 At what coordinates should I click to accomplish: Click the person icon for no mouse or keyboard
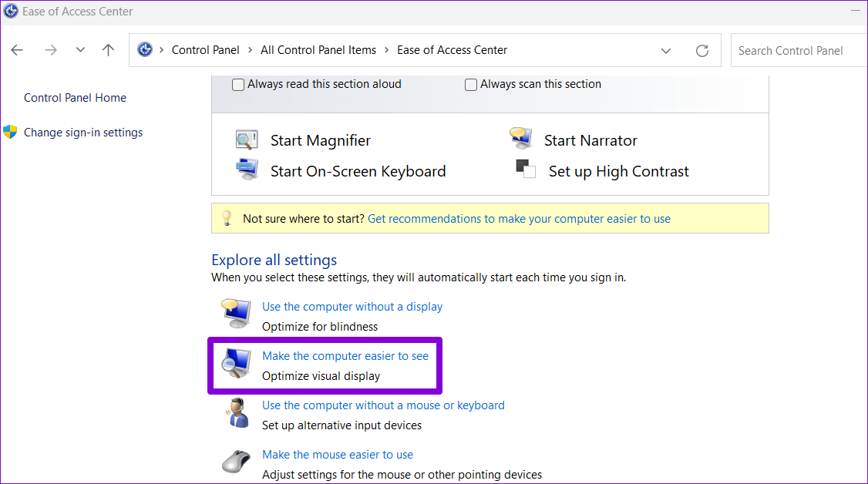[235, 413]
